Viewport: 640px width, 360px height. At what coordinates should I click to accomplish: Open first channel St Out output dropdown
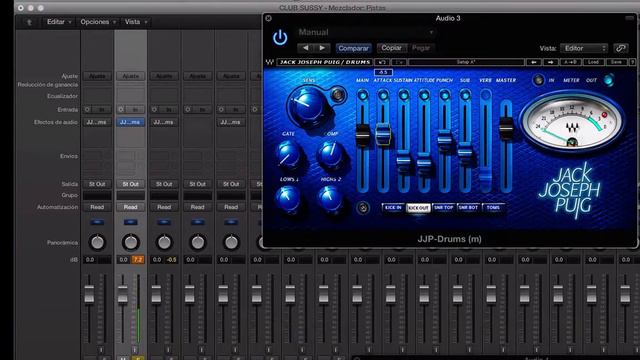pyautogui.click(x=97, y=184)
